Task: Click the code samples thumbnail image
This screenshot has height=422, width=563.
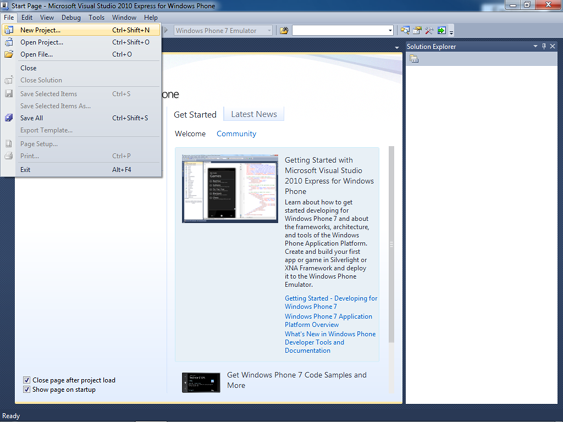Action: [x=201, y=382]
